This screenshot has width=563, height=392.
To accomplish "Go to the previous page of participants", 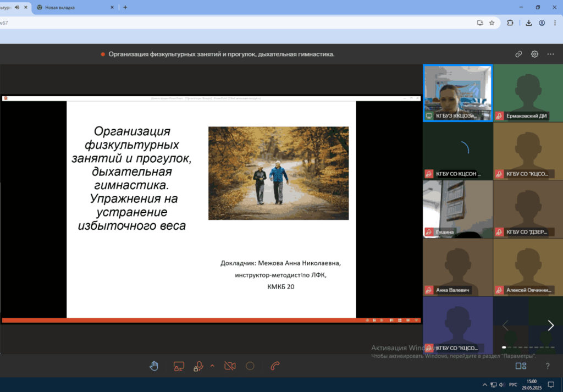I will 506,325.
